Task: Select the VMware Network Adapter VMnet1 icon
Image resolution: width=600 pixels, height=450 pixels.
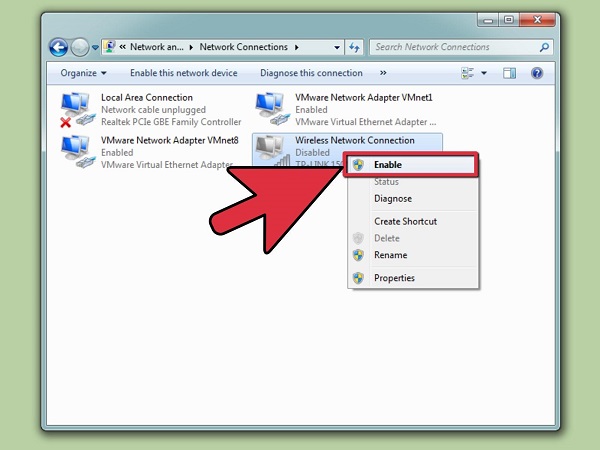Action: (272, 108)
